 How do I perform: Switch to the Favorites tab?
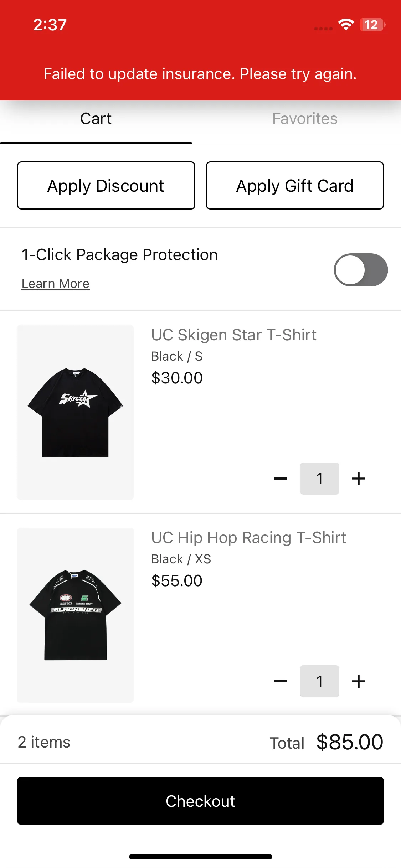(305, 119)
